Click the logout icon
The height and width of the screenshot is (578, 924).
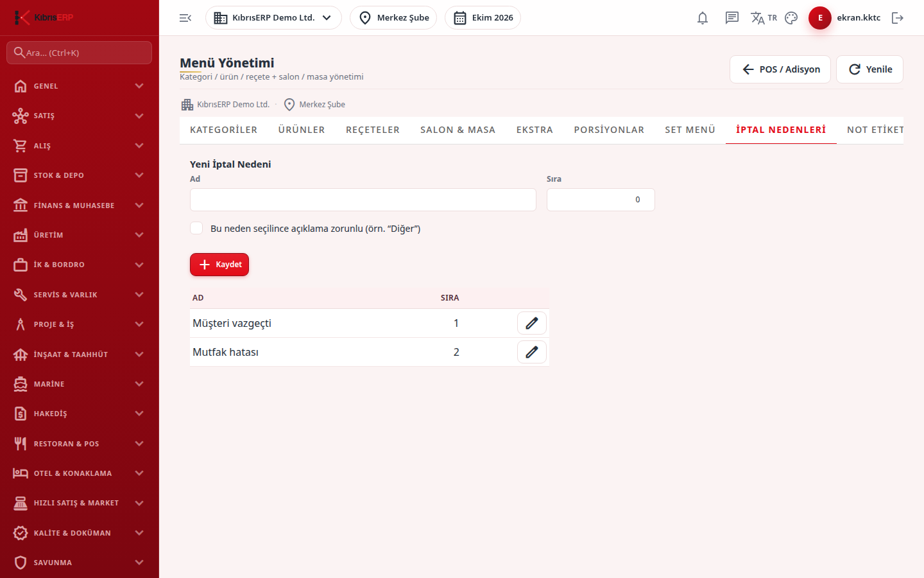(x=898, y=18)
